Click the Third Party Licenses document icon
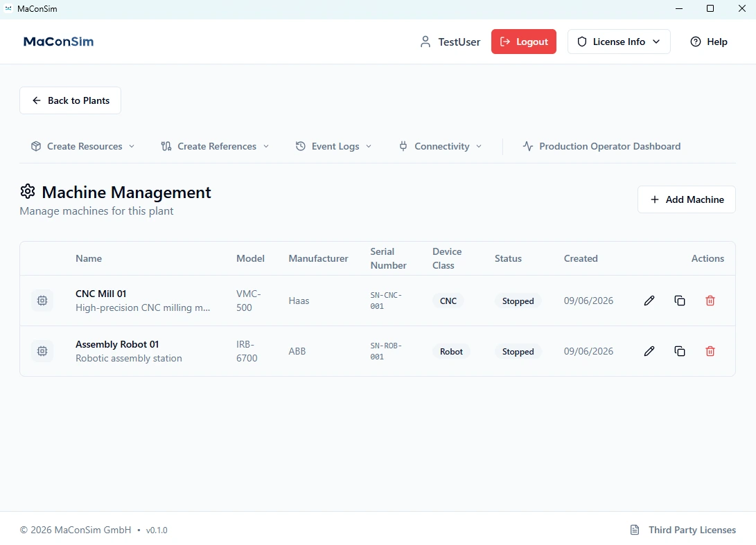This screenshot has width=756, height=545. 635,530
